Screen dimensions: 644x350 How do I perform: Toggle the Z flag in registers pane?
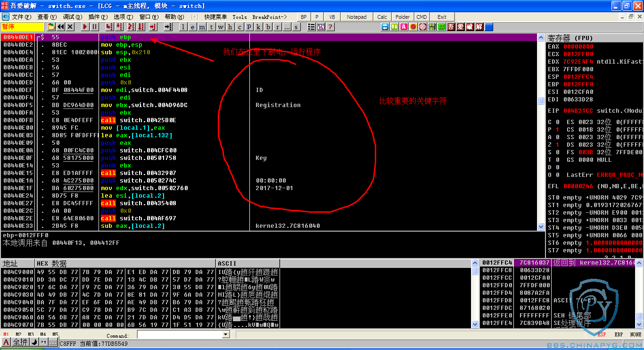[553, 145]
